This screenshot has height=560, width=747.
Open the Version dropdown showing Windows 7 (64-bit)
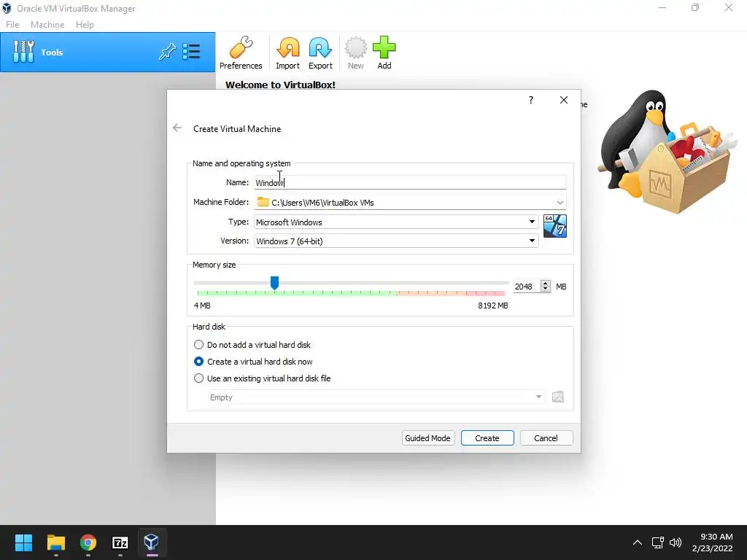(396, 241)
